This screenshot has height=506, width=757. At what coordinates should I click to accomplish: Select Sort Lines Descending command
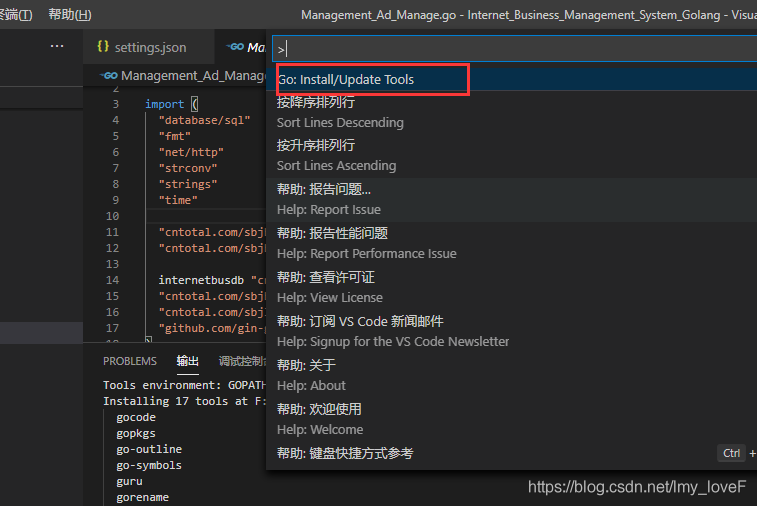coord(511,112)
